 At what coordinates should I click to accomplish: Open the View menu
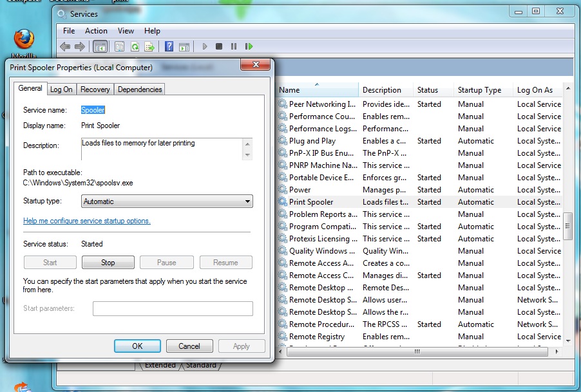[x=126, y=30]
